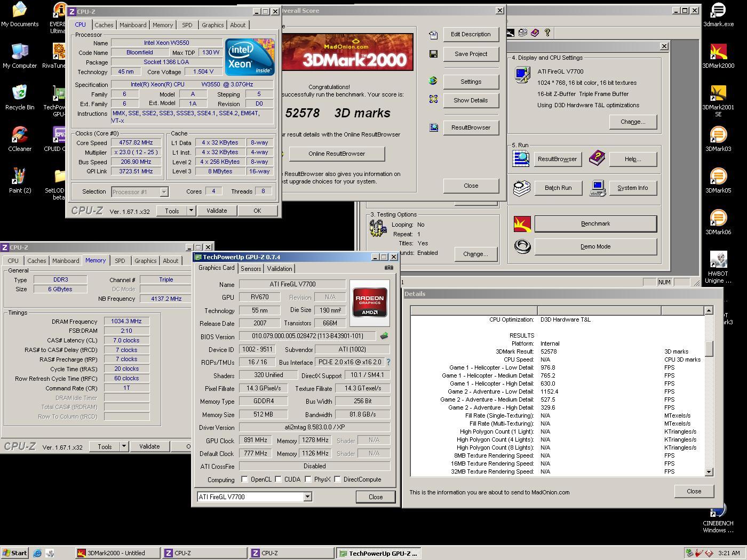Click the Save Project floppy disk icon
The width and height of the screenshot is (747, 560).
pos(433,54)
